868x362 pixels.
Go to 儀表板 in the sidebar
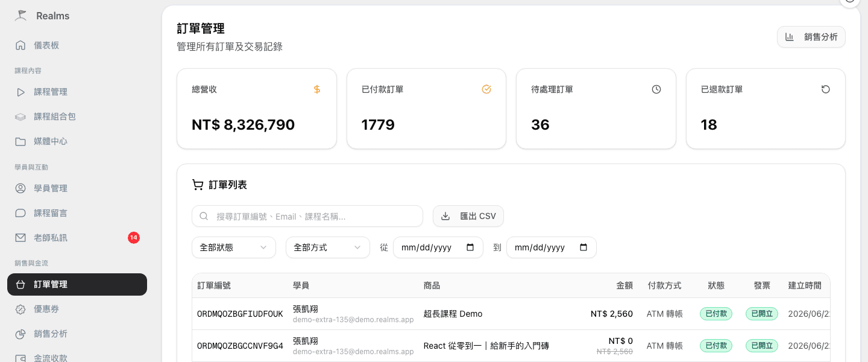(77, 45)
